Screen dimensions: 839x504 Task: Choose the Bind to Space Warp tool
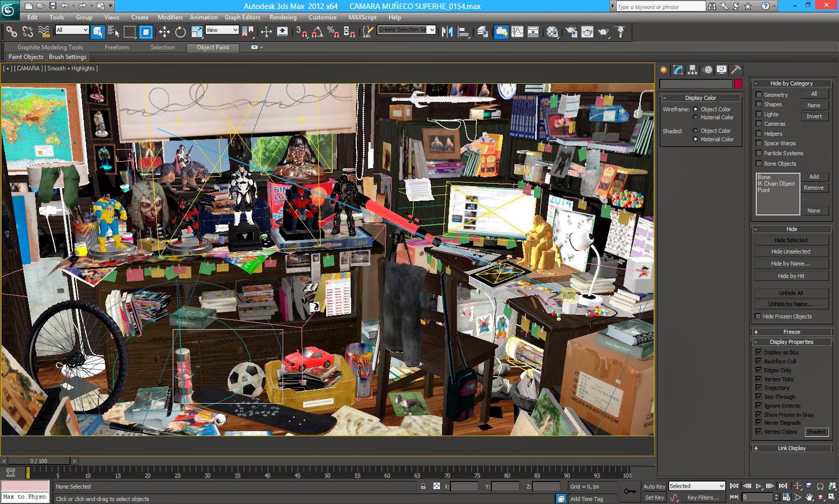coord(44,32)
